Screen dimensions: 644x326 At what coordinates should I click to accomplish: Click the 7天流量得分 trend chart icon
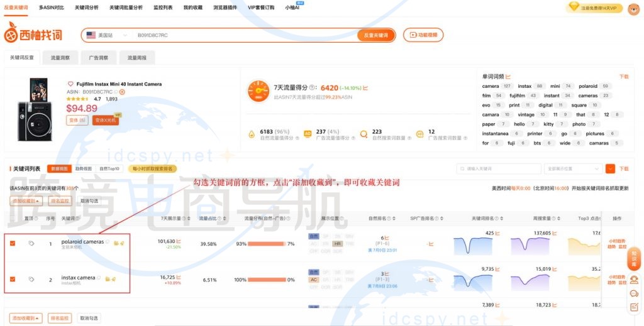tap(365, 88)
